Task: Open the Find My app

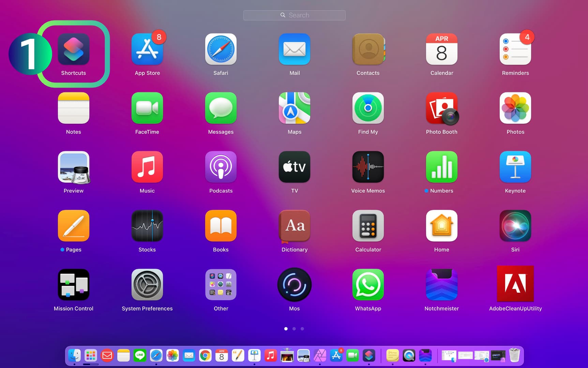Action: [368, 108]
